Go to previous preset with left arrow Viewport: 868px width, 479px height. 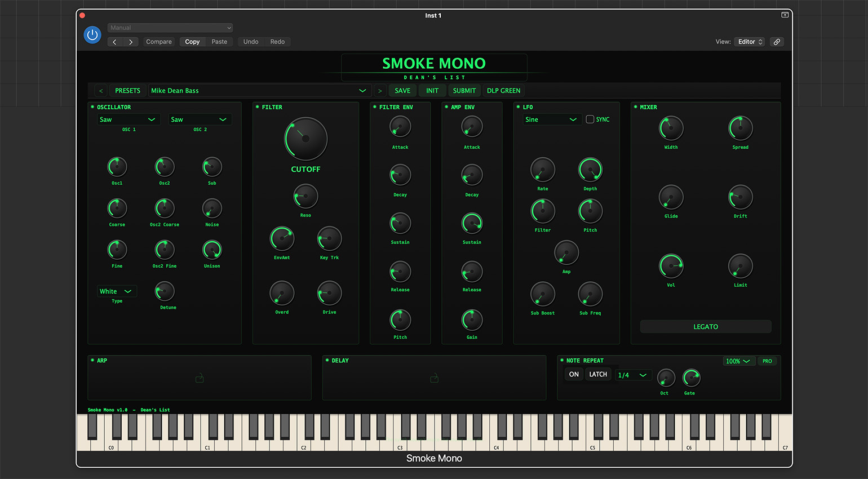101,91
